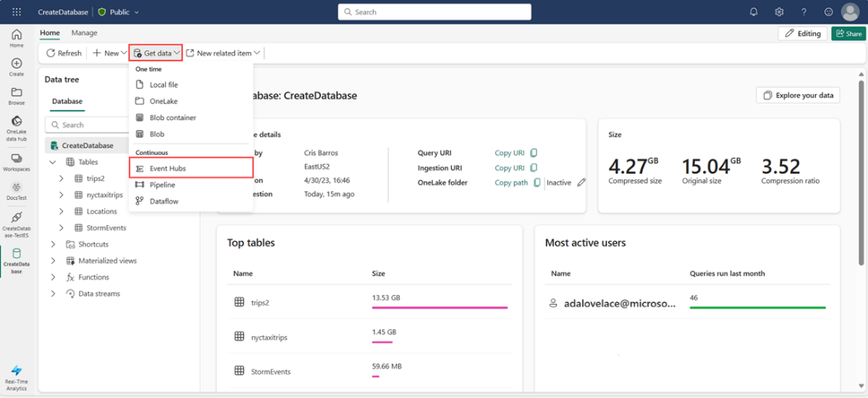Copy the Query URI
Image resolution: width=868 pixels, height=398 pixels.
click(534, 152)
